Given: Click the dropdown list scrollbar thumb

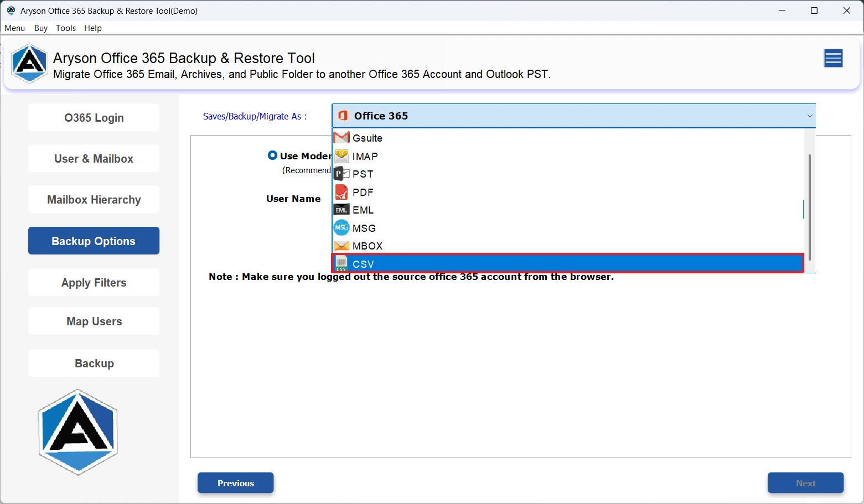Looking at the screenshot, I should 809,207.
